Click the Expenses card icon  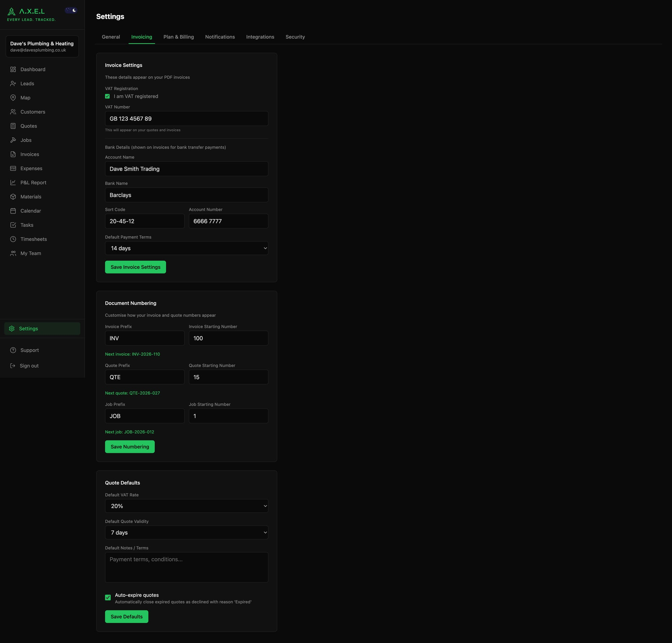click(x=13, y=168)
